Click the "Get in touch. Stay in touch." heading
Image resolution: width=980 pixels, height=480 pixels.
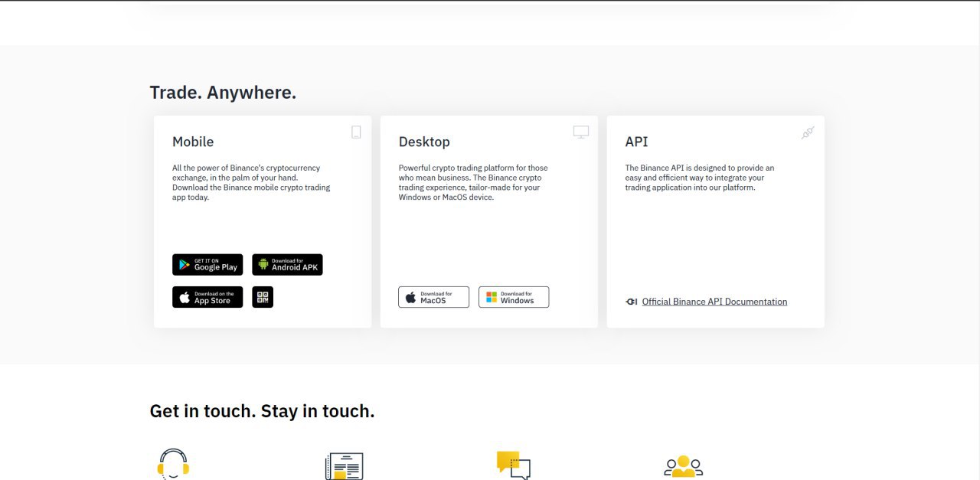point(262,411)
